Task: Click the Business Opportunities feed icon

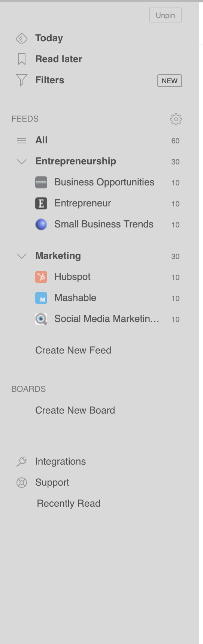Action: (x=41, y=182)
